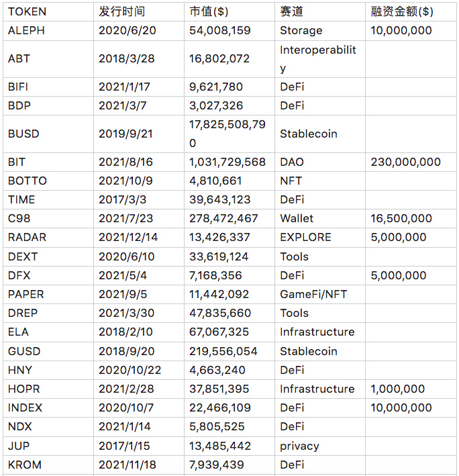The height and width of the screenshot is (476, 459).
Task: Select the BOTTO token cell
Action: pyautogui.click(x=48, y=181)
